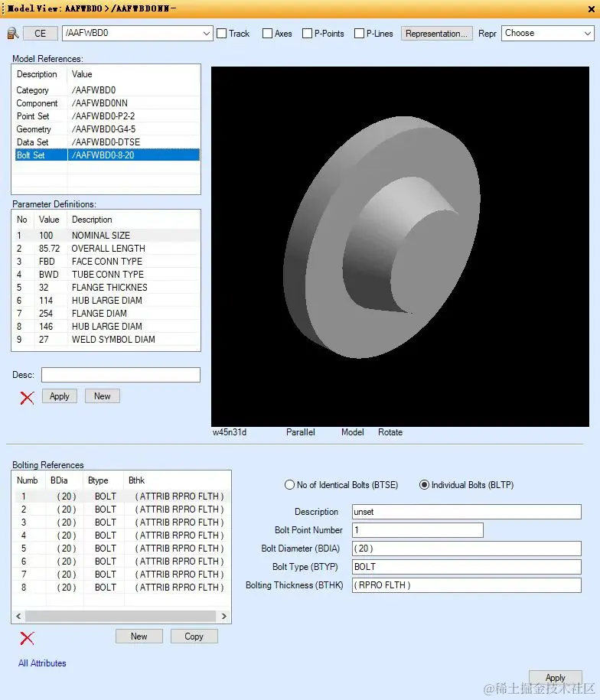
Task: Click the Bolt Point Number field
Action: (x=417, y=530)
